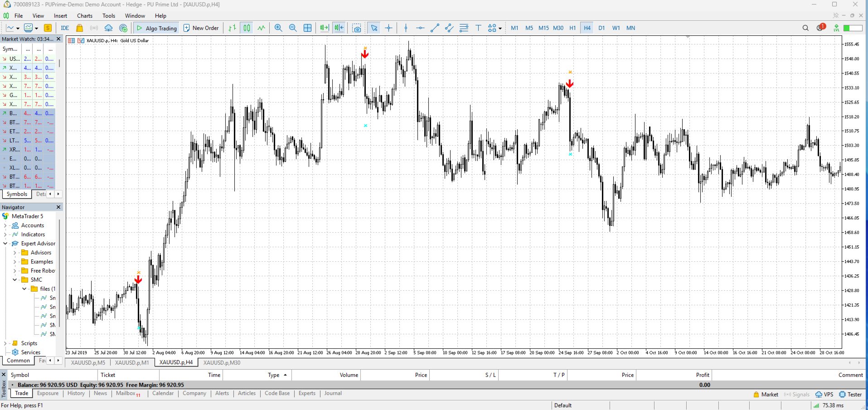Screen dimensions: 868x410
Task: Click the connection signal icon near top right
Action: pyautogui.click(x=836, y=28)
